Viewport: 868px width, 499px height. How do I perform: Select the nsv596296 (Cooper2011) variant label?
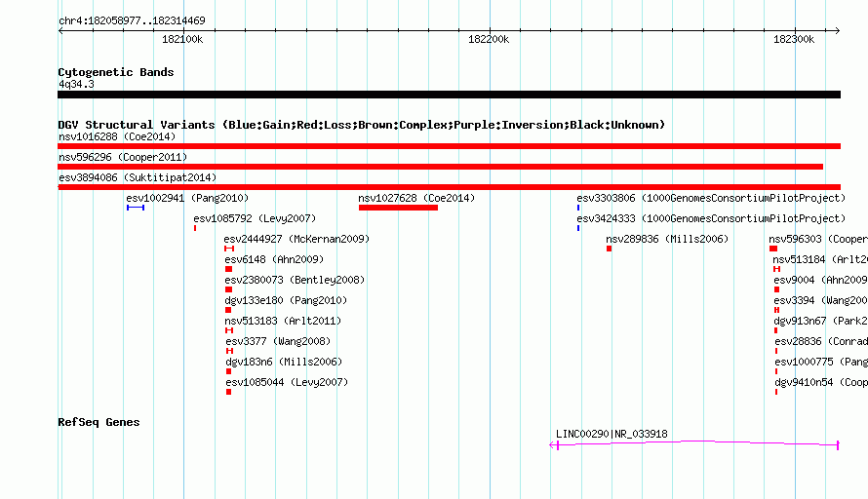pos(123,157)
